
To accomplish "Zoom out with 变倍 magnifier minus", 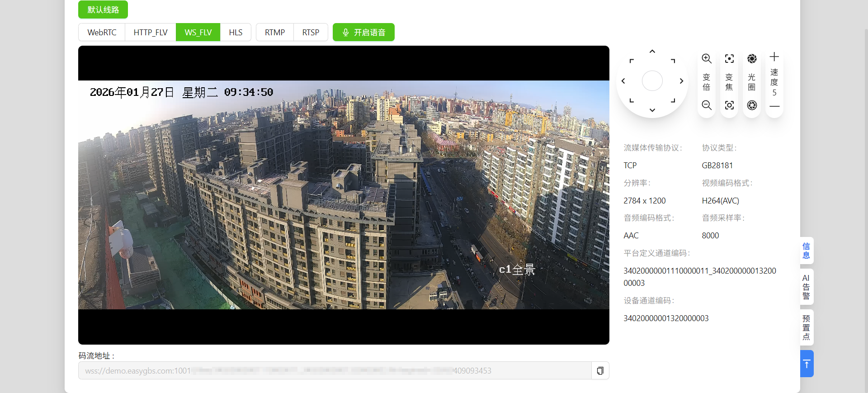I will coord(707,105).
